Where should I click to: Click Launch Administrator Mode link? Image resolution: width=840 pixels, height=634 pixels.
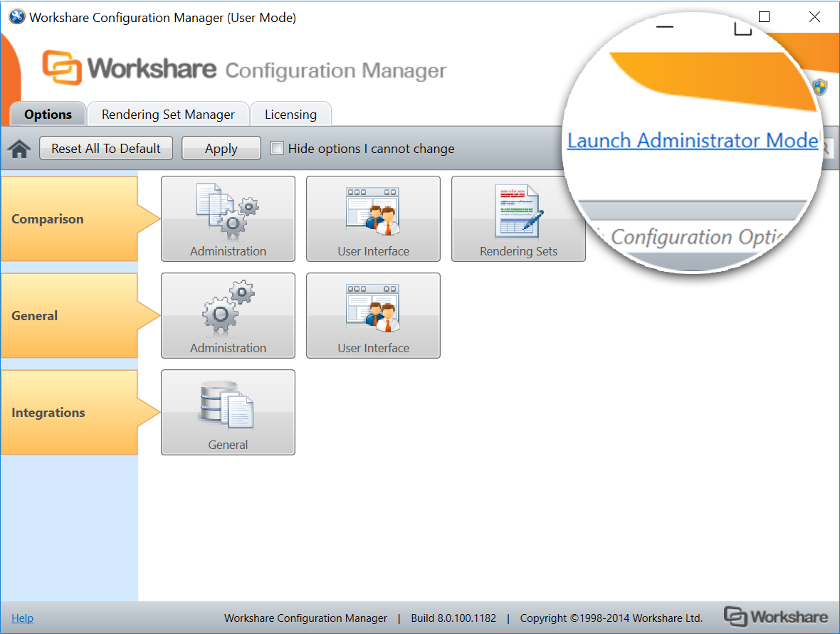pos(693,140)
